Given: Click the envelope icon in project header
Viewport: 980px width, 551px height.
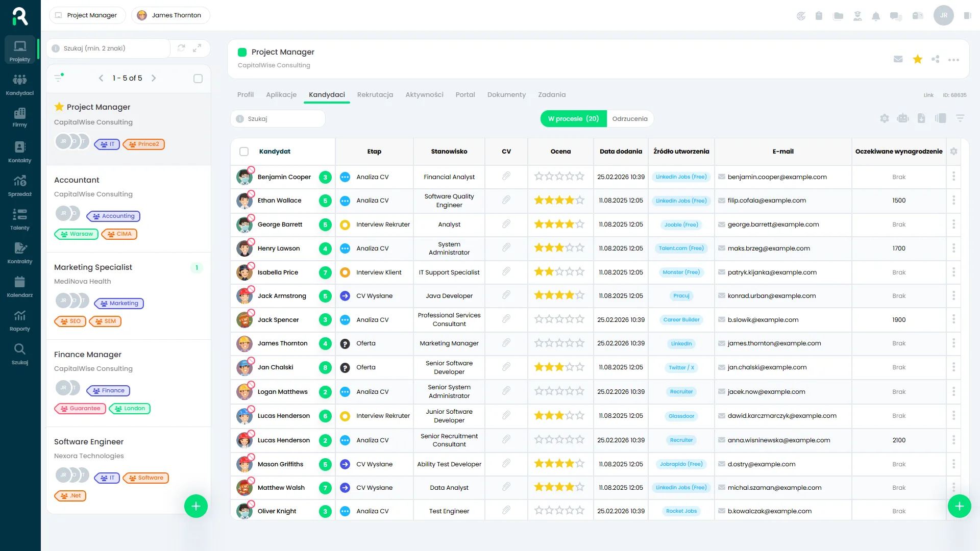Looking at the screenshot, I should click(x=898, y=59).
